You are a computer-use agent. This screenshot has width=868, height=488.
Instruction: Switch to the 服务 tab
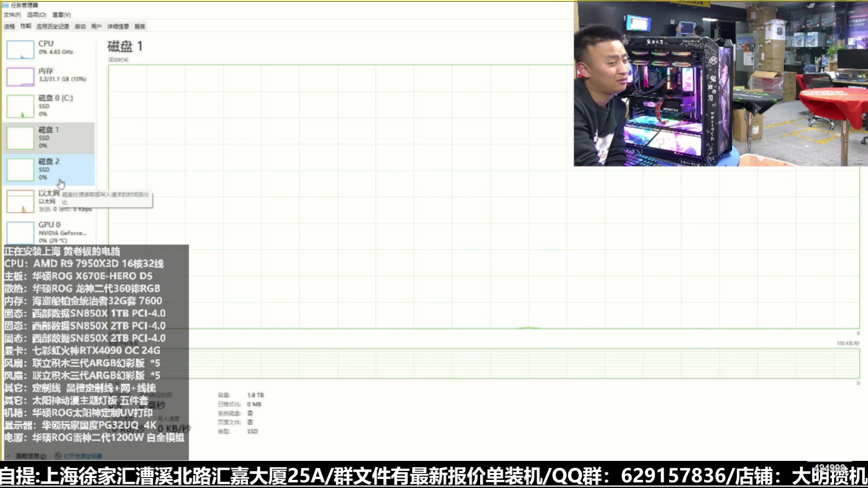tap(140, 26)
